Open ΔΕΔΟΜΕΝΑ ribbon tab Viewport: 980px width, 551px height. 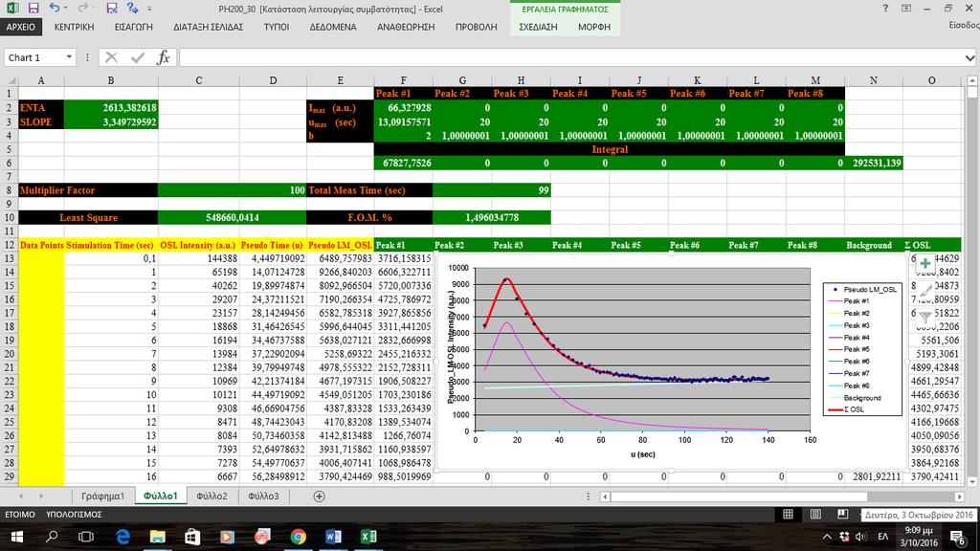(332, 27)
